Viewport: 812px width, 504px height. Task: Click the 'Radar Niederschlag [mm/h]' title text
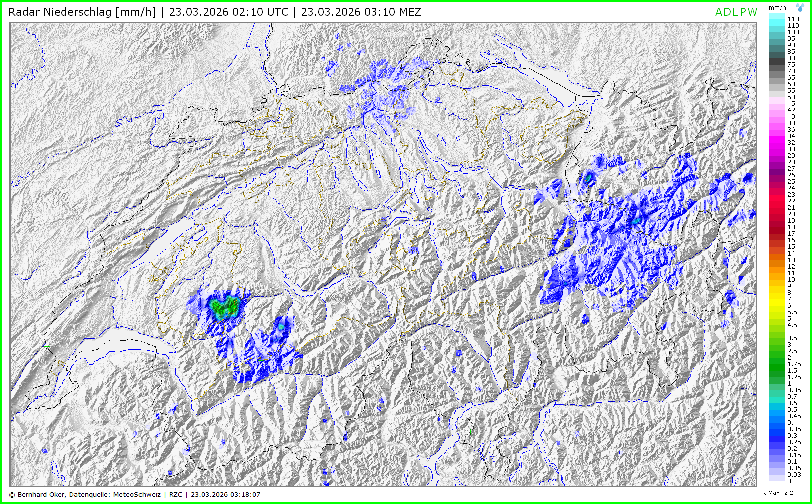(x=83, y=12)
